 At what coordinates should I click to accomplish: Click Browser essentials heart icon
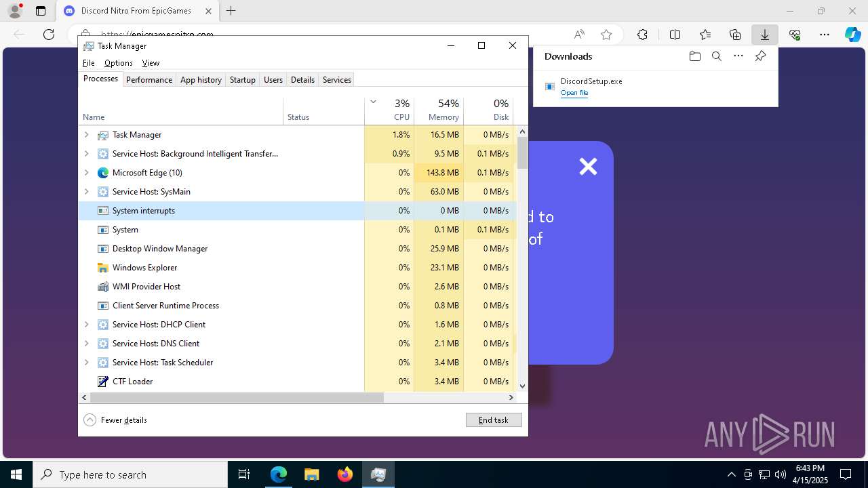pos(795,35)
